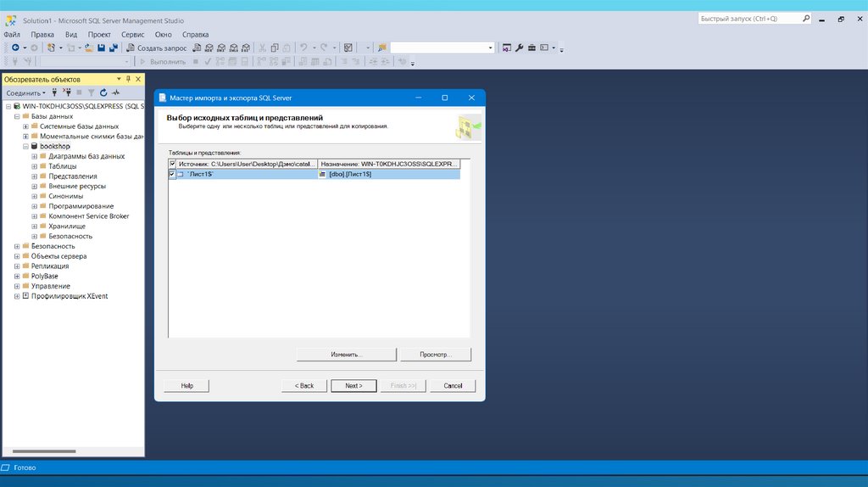This screenshot has height=487, width=868.
Task: Select the bookshop database in the tree
Action: click(x=55, y=146)
